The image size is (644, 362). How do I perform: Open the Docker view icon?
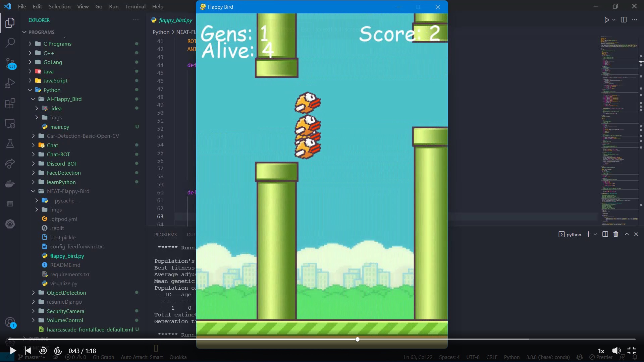tap(10, 184)
